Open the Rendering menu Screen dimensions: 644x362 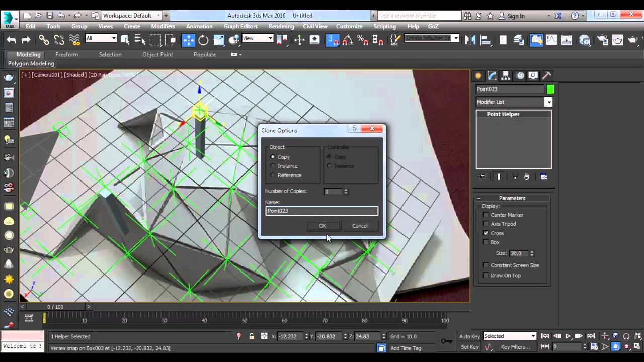coord(281,26)
